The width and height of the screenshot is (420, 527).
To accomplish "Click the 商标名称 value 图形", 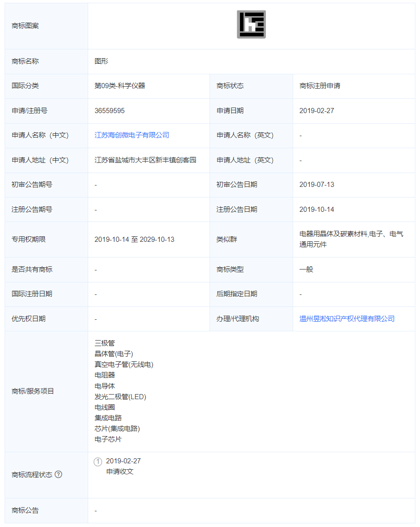I will click(102, 61).
